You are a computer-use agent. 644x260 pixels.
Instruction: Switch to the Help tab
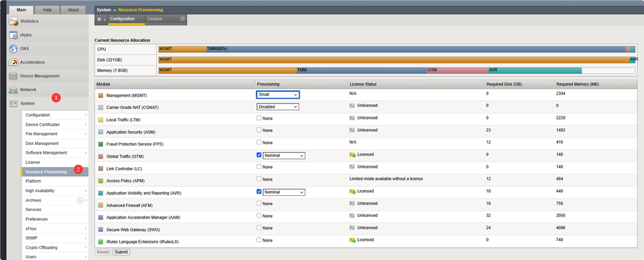(47, 10)
